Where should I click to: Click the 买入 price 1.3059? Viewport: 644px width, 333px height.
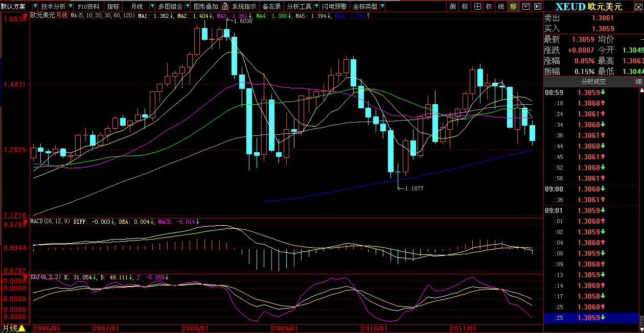tap(604, 29)
